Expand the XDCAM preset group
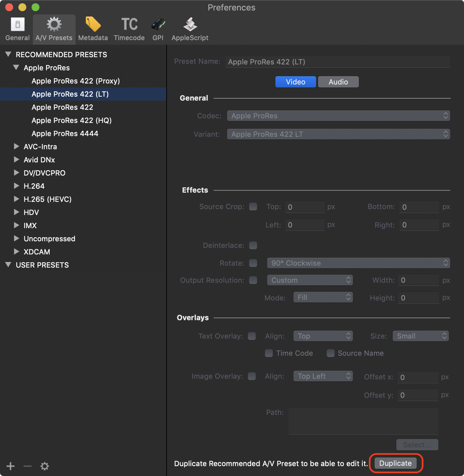This screenshot has height=476, width=464. 16,251
